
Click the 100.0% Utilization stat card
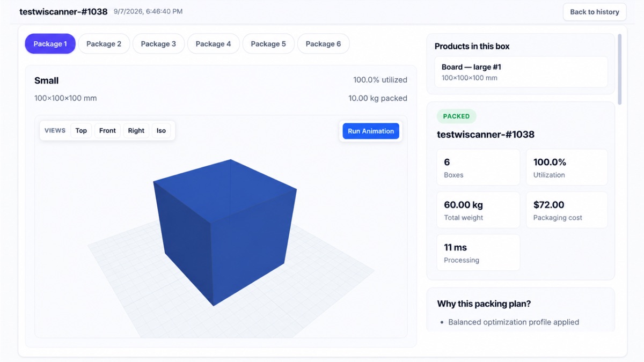pos(567,167)
